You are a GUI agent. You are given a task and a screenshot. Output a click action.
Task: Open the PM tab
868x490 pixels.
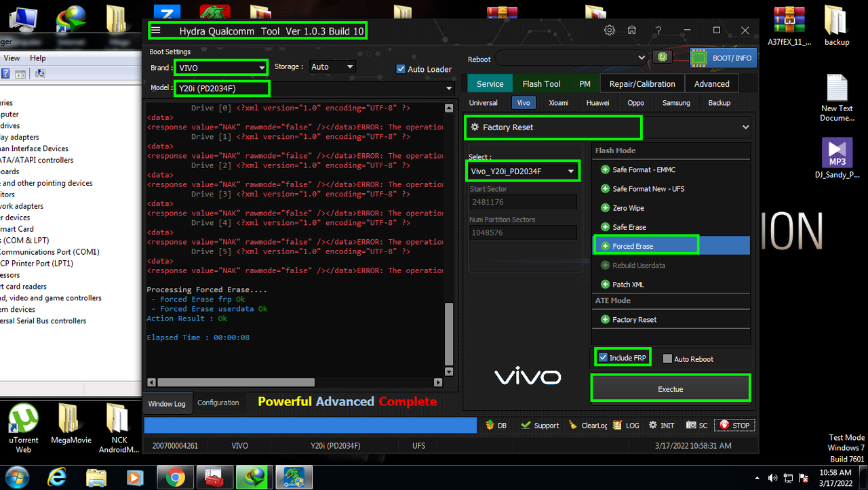(x=585, y=84)
